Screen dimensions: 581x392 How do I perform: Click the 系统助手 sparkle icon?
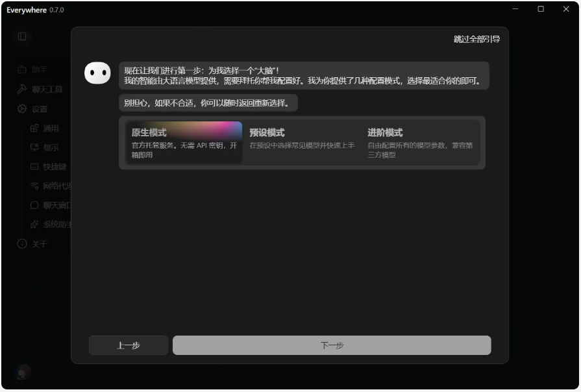34,225
